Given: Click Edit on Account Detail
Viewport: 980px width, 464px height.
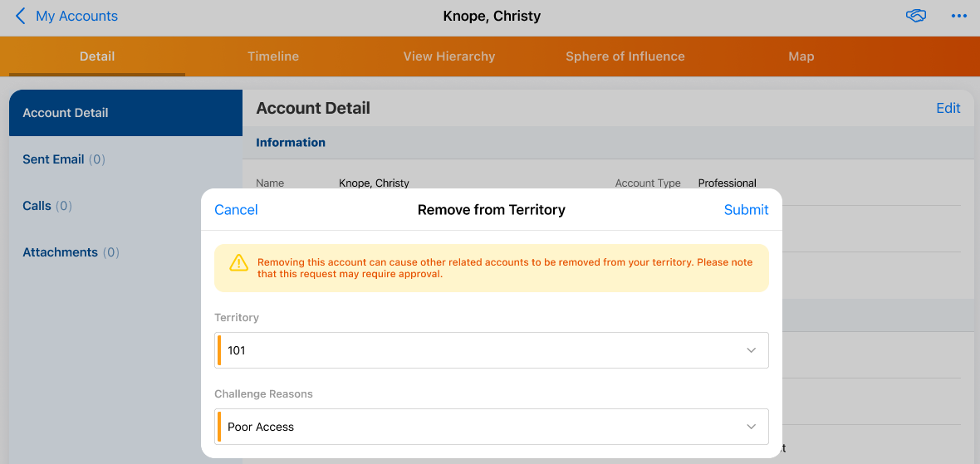Looking at the screenshot, I should pos(948,108).
